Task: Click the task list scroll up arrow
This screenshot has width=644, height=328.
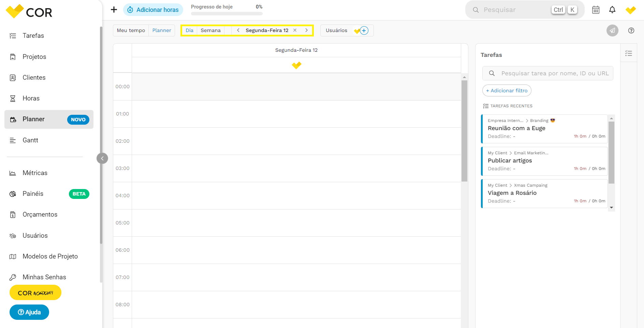Action: pyautogui.click(x=612, y=119)
